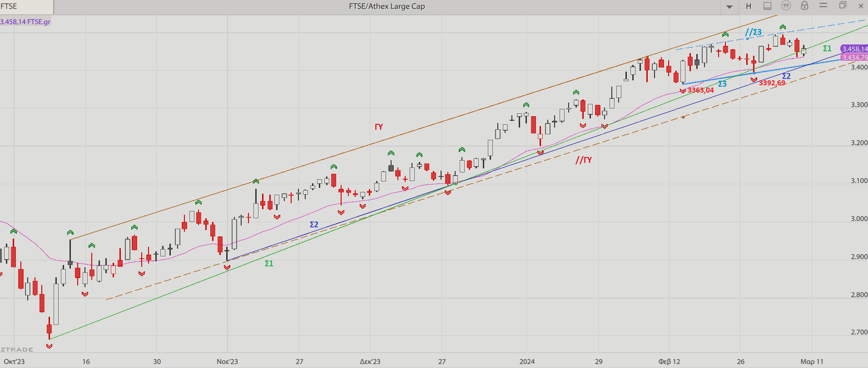Click the Νοε'23 date axis label

[x=227, y=362]
